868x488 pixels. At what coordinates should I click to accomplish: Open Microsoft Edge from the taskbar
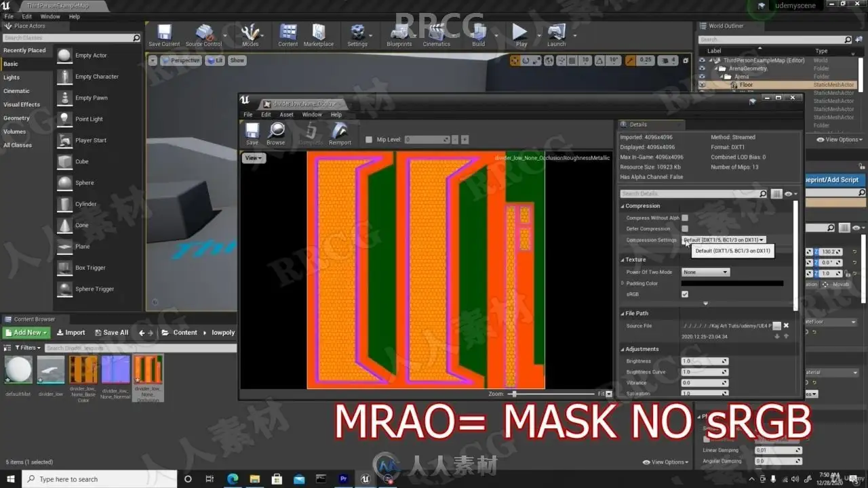click(x=233, y=479)
